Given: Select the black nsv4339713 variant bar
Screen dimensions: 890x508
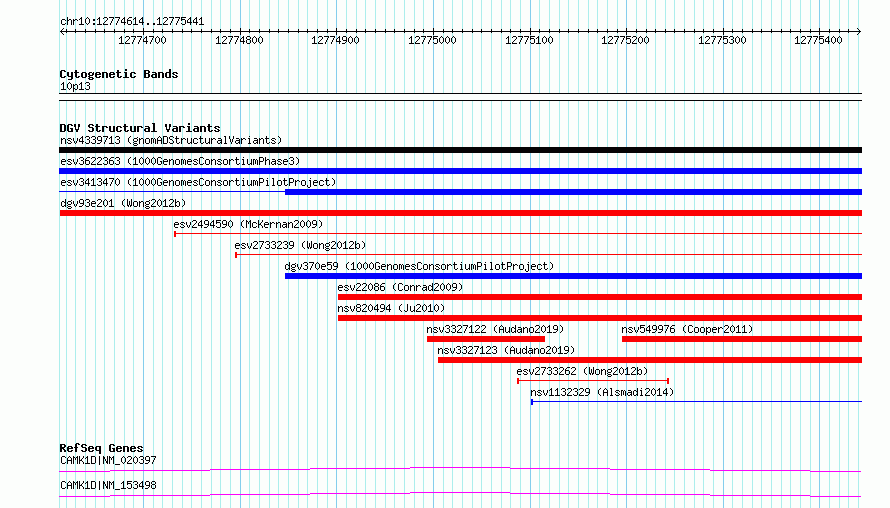Looking at the screenshot, I should point(460,150).
